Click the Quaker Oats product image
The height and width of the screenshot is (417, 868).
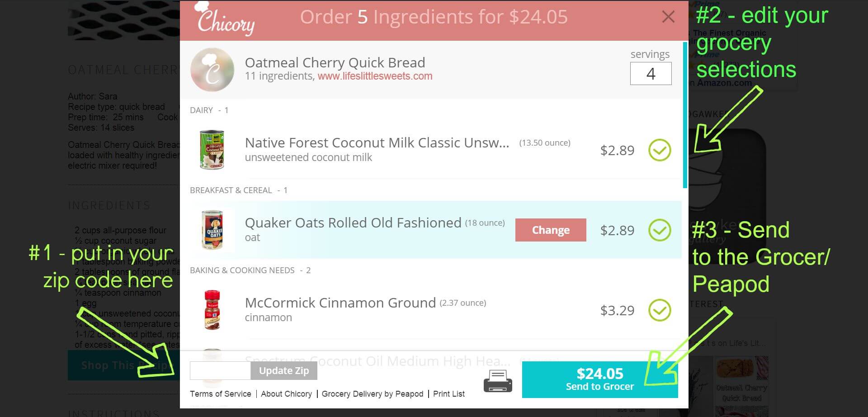click(212, 230)
